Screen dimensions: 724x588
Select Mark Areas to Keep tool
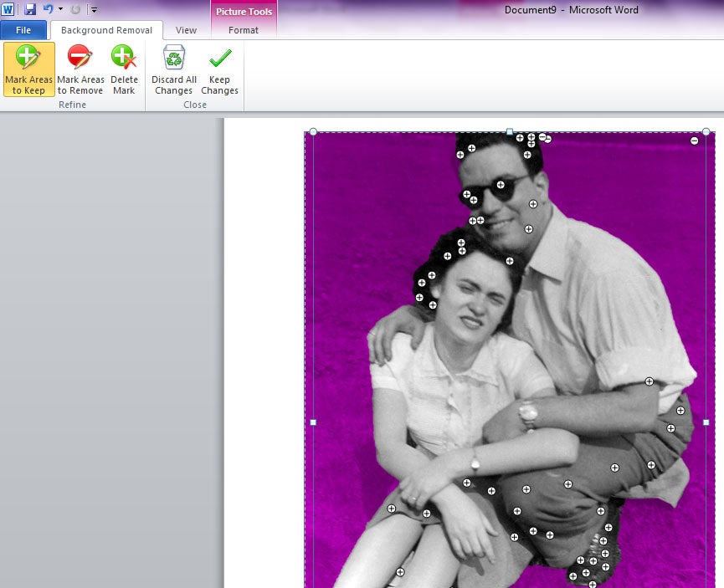pos(28,69)
